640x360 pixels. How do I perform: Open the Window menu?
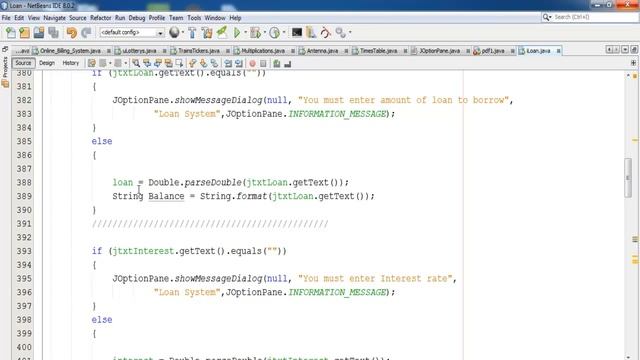[x=215, y=18]
